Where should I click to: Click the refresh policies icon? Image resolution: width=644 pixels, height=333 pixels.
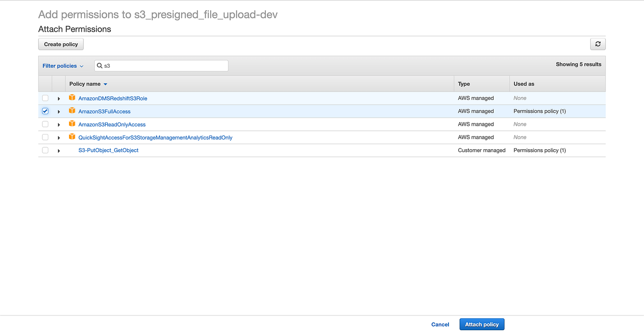pos(598,44)
